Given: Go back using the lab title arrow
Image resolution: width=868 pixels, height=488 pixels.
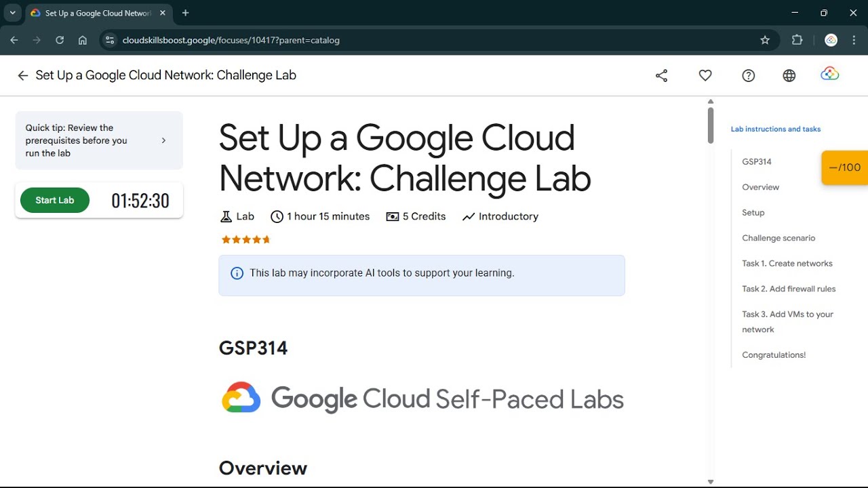Looking at the screenshot, I should click(x=23, y=76).
